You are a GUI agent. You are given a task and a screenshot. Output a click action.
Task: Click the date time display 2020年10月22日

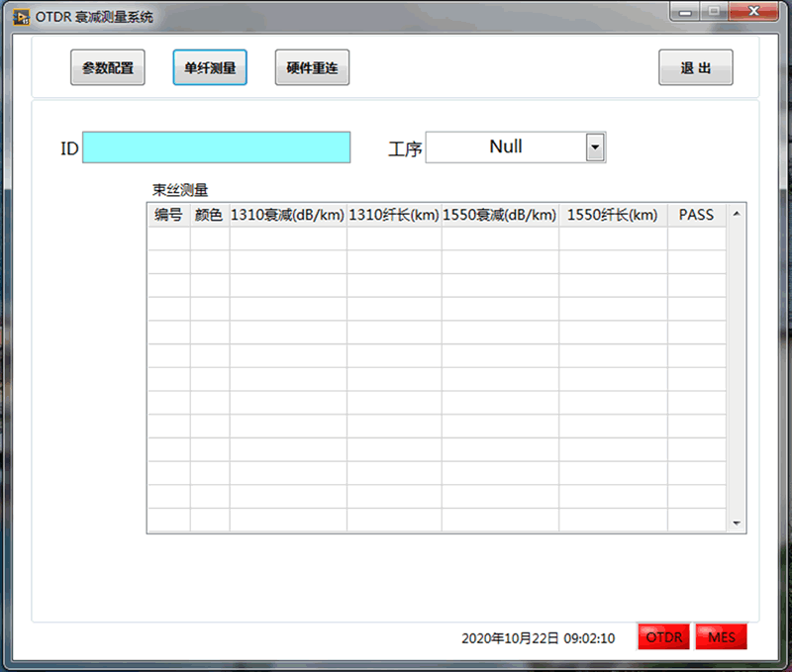tap(538, 638)
